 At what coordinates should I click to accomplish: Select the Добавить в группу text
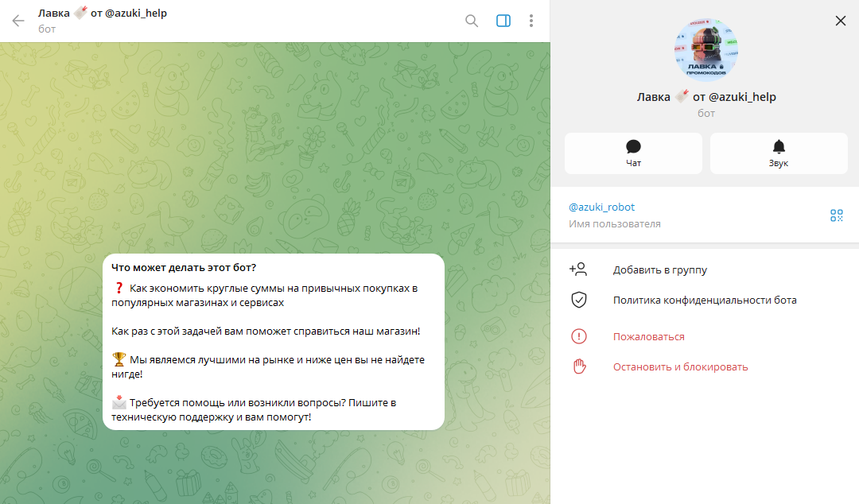(659, 270)
